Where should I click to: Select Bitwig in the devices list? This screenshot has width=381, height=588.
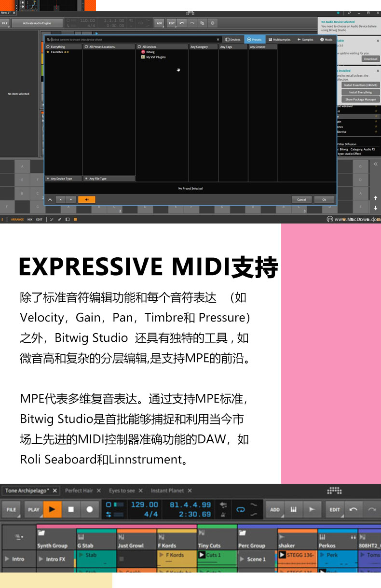point(148,52)
